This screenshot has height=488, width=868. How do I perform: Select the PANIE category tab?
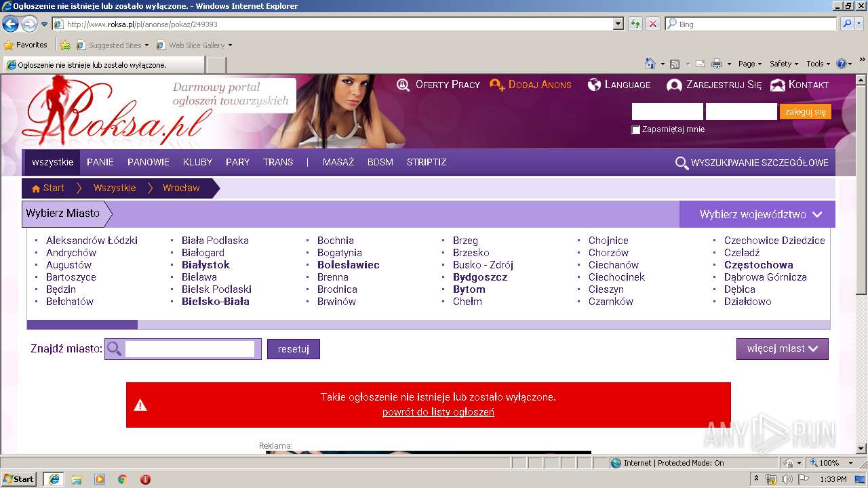pyautogui.click(x=100, y=163)
